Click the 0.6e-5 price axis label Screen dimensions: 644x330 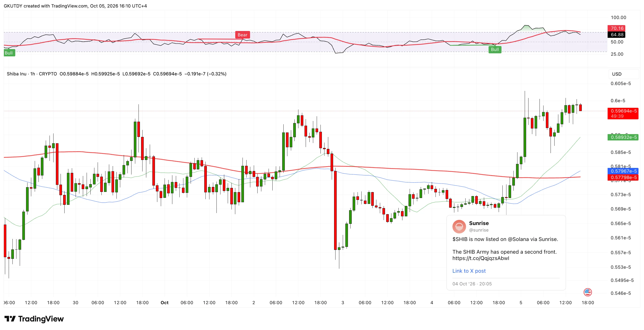618,101
